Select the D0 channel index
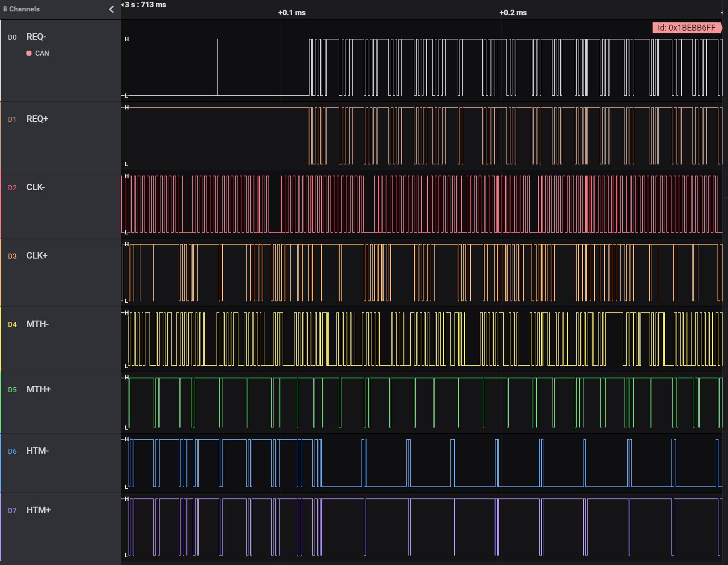728x565 pixels. (12, 37)
